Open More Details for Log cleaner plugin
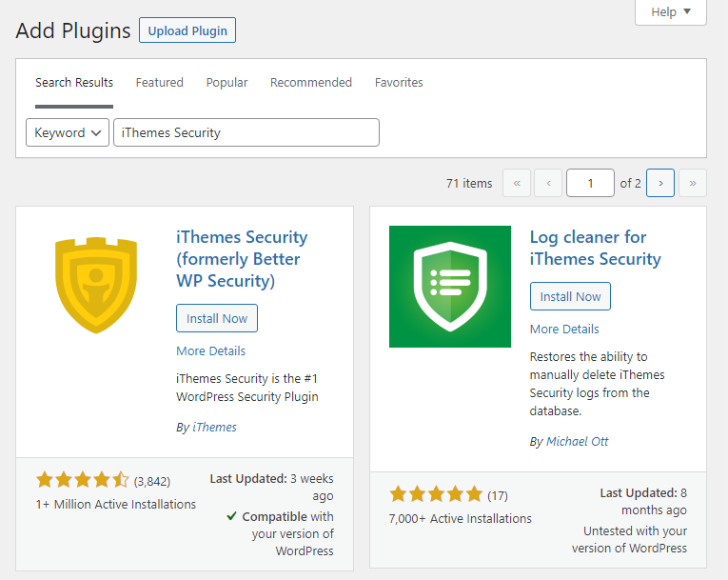The height and width of the screenshot is (580, 728). [x=564, y=329]
